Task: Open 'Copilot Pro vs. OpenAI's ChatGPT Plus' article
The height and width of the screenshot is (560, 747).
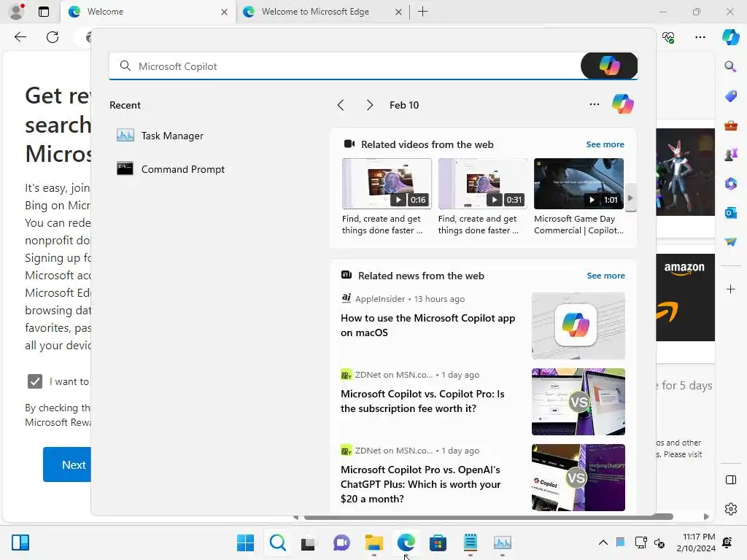Action: click(x=421, y=484)
